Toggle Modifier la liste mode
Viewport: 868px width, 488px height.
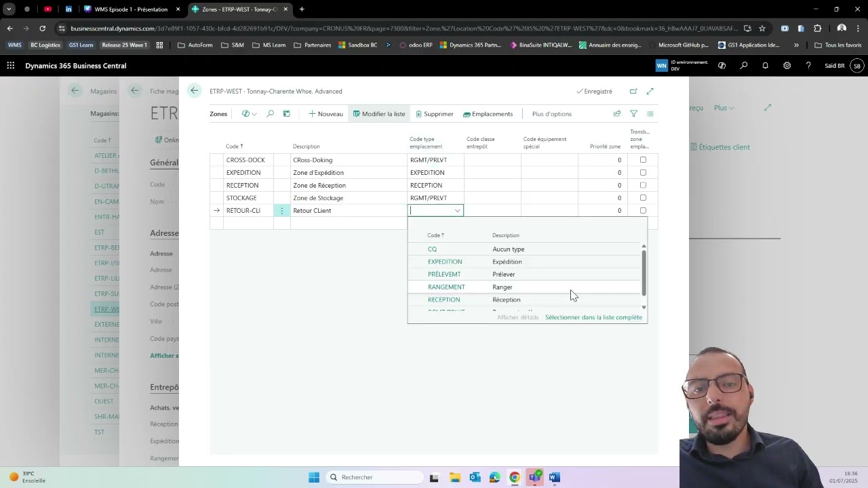coord(379,114)
